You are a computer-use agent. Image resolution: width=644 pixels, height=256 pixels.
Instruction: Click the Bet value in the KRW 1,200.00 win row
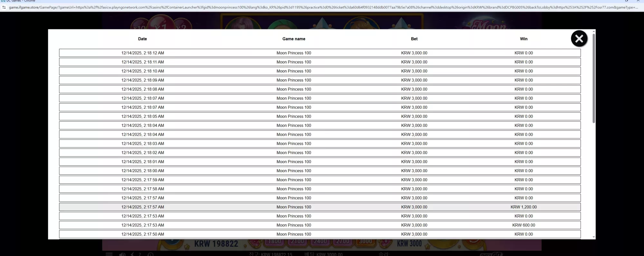pyautogui.click(x=414, y=207)
